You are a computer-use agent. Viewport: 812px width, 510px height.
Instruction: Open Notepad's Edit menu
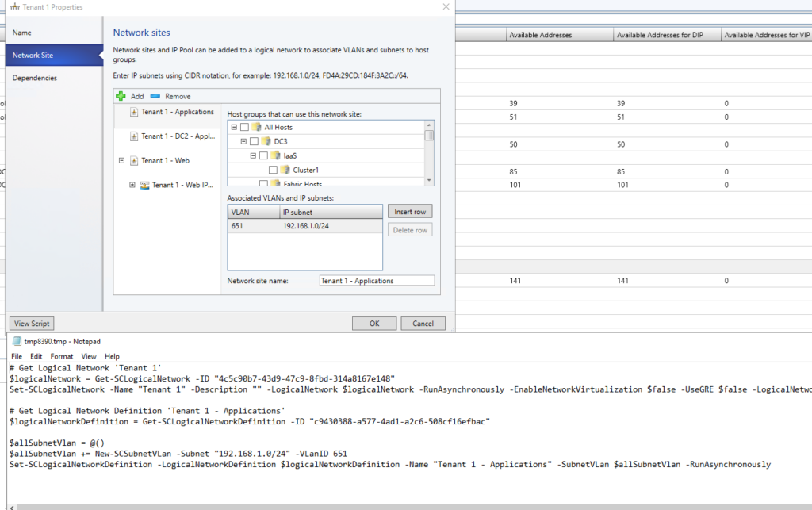(x=36, y=356)
